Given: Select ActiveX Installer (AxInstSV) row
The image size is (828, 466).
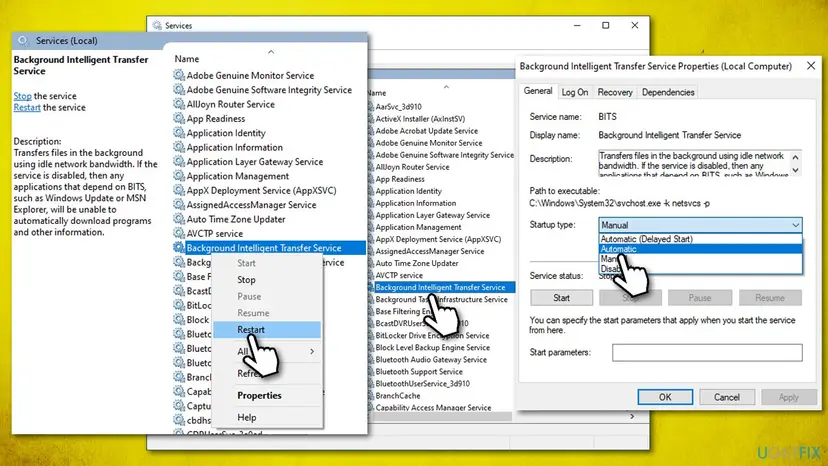Looking at the screenshot, I should [420, 119].
